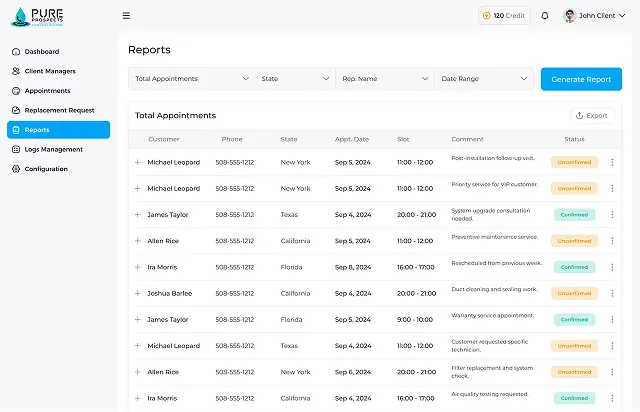Screen dimensions: 640x412
Task: Open the State filter dropdown
Action: 294,78
